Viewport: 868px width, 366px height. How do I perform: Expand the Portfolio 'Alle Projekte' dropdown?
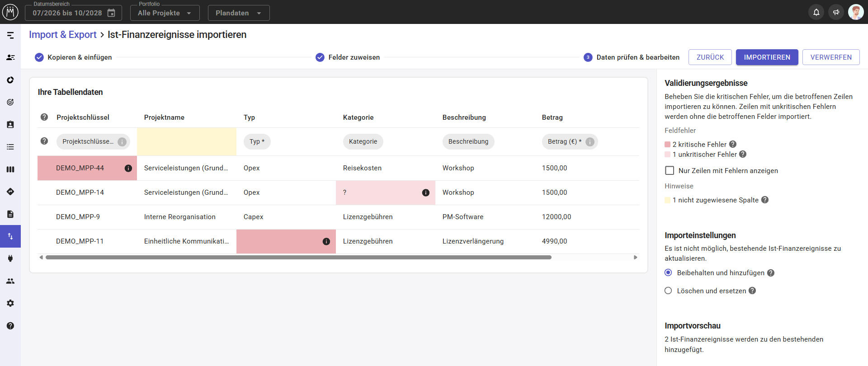coord(165,13)
